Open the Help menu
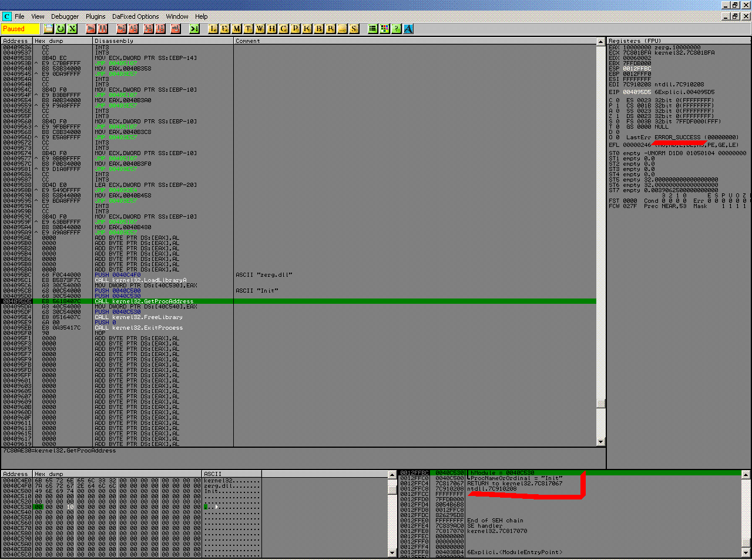Image resolution: width=752 pixels, height=560 pixels. [202, 16]
